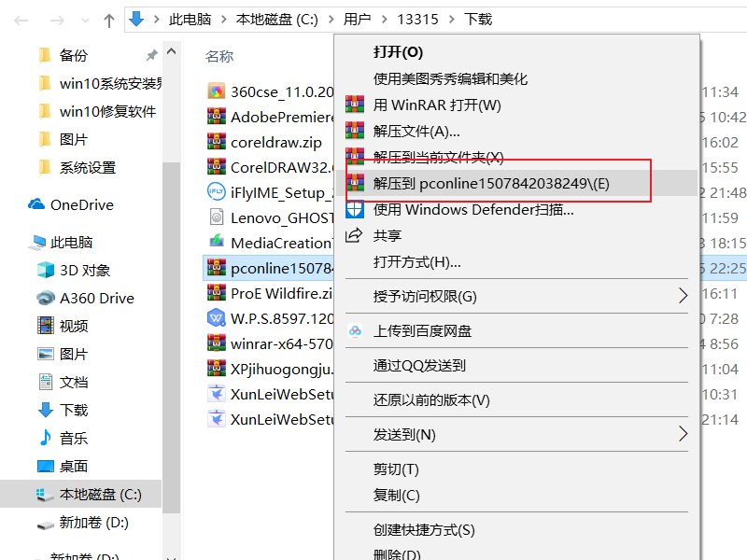Viewport: 747px width, 560px height.
Task: Click the 共享 share icon
Action: 354,235
